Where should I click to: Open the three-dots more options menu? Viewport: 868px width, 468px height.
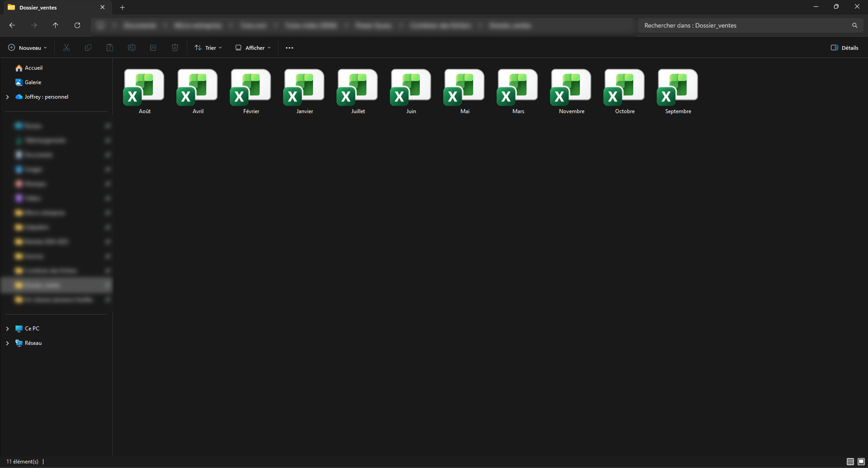289,48
